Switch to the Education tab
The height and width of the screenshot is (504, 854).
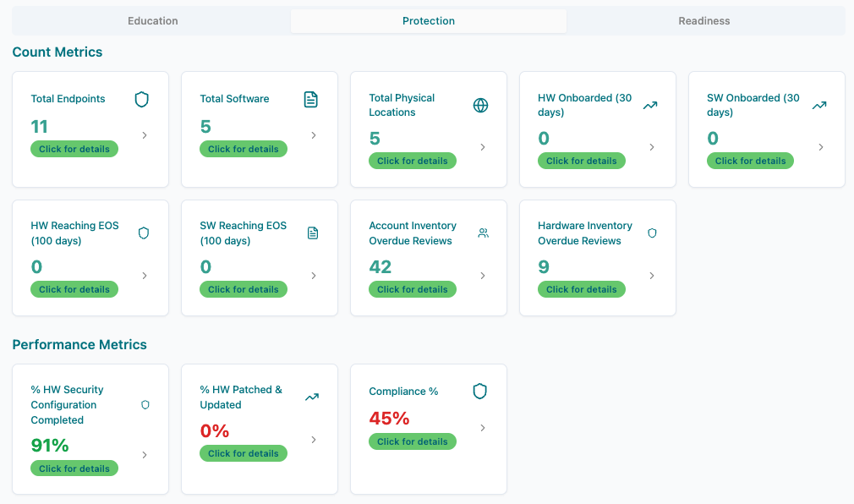pos(152,20)
